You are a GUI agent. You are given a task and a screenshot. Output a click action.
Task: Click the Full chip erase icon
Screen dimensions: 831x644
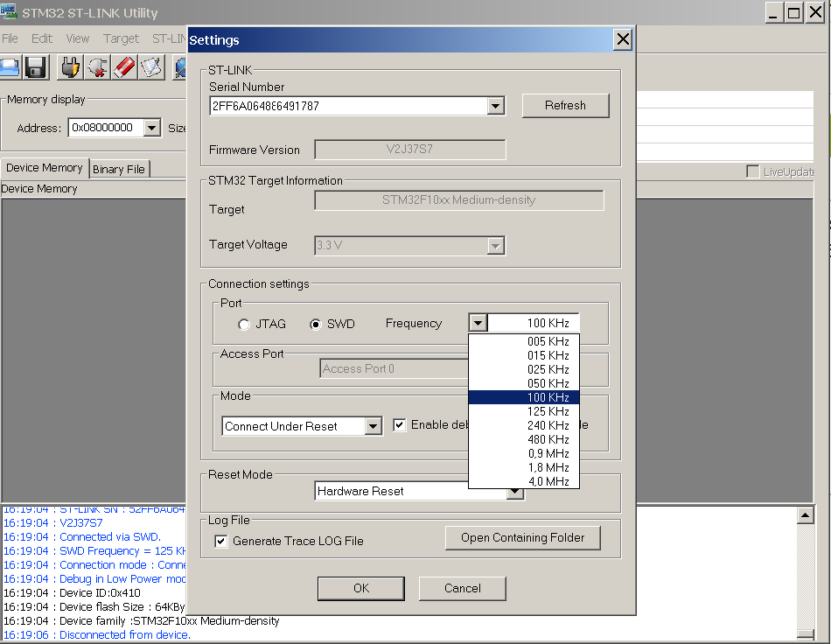pyautogui.click(x=124, y=67)
